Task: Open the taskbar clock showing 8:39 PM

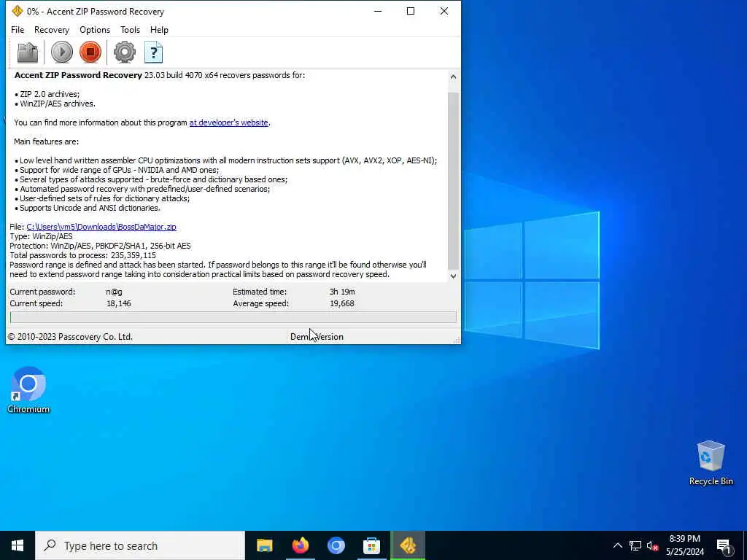Action: tap(684, 545)
